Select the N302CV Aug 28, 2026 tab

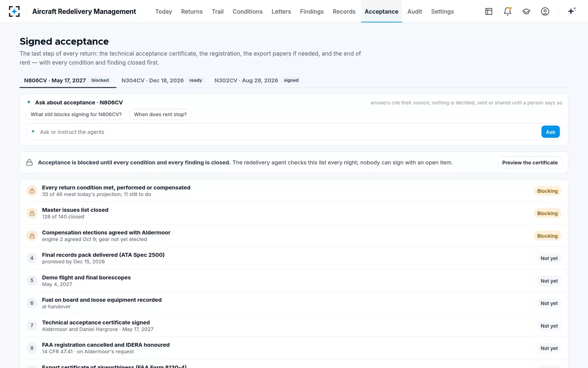tap(258, 81)
